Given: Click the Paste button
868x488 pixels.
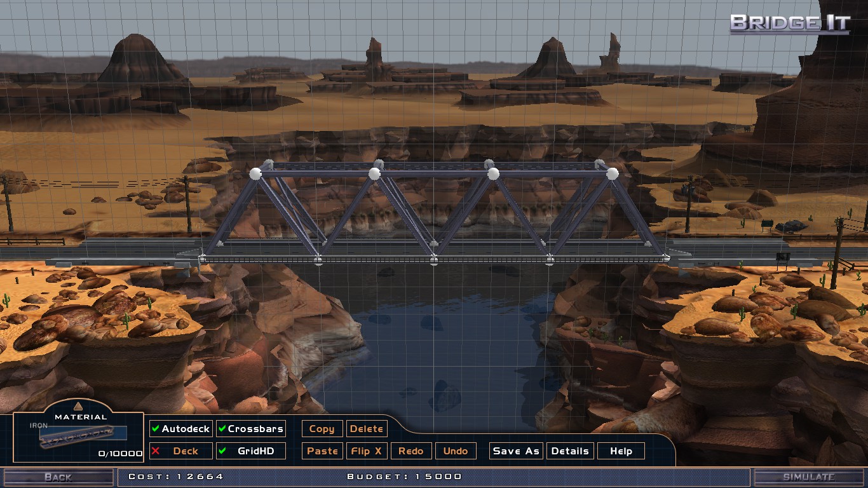Looking at the screenshot, I should tap(322, 451).
